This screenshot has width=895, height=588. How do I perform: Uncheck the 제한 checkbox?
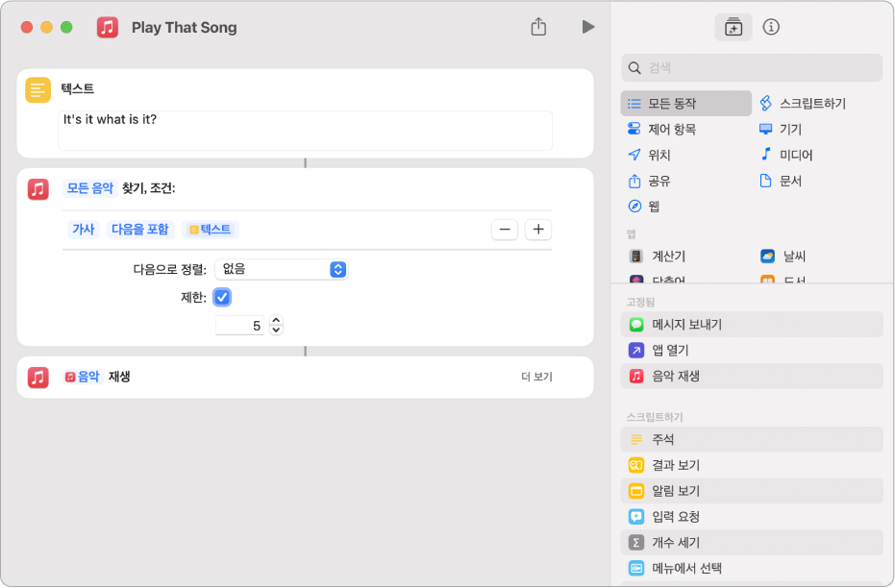click(222, 297)
